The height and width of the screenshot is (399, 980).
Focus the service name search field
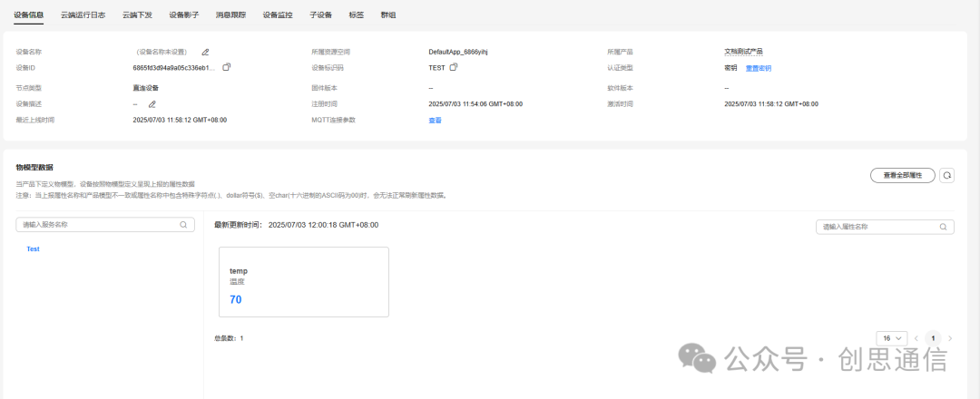coord(105,225)
